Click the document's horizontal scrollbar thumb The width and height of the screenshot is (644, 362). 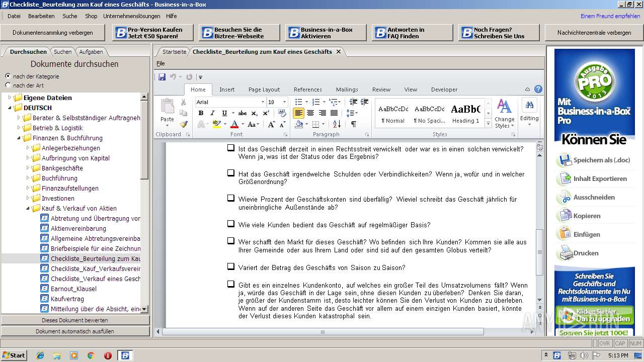[323, 332]
